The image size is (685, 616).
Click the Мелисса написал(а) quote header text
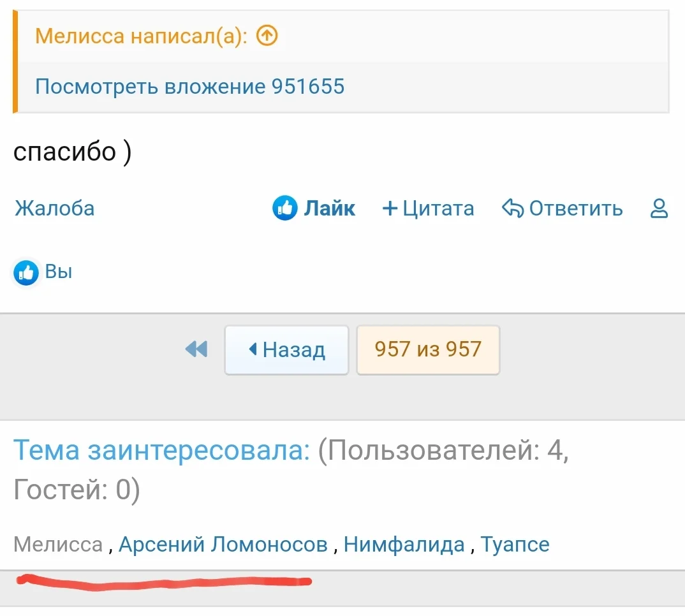click(x=141, y=36)
